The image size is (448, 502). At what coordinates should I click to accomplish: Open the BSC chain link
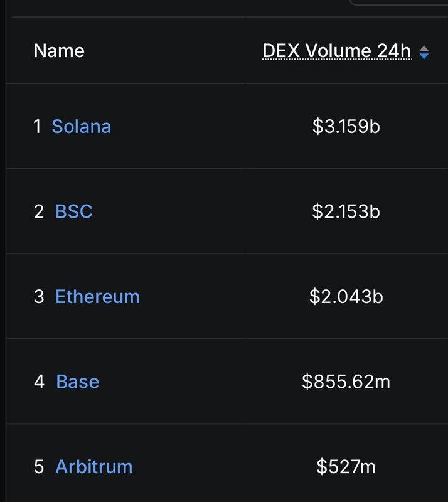point(73,211)
